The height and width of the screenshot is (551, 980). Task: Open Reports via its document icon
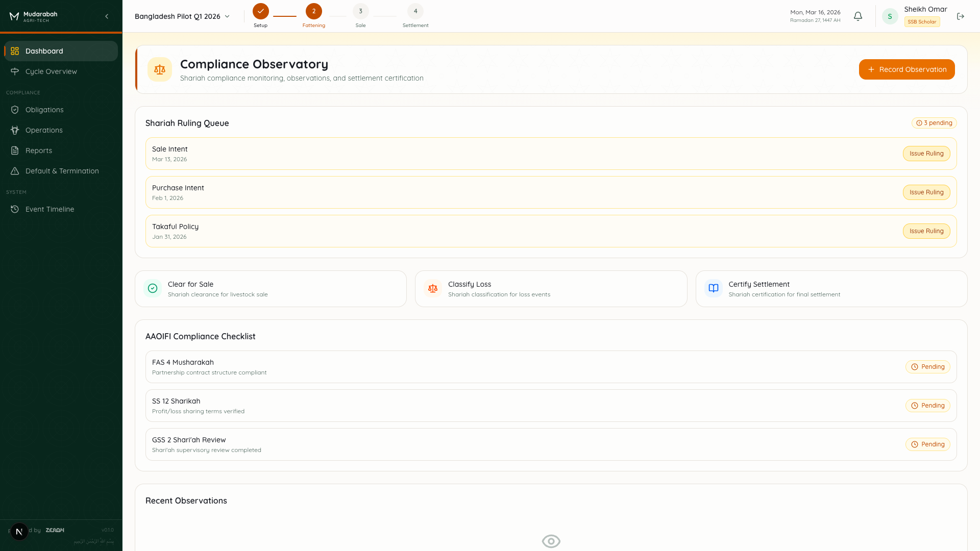pos(15,151)
